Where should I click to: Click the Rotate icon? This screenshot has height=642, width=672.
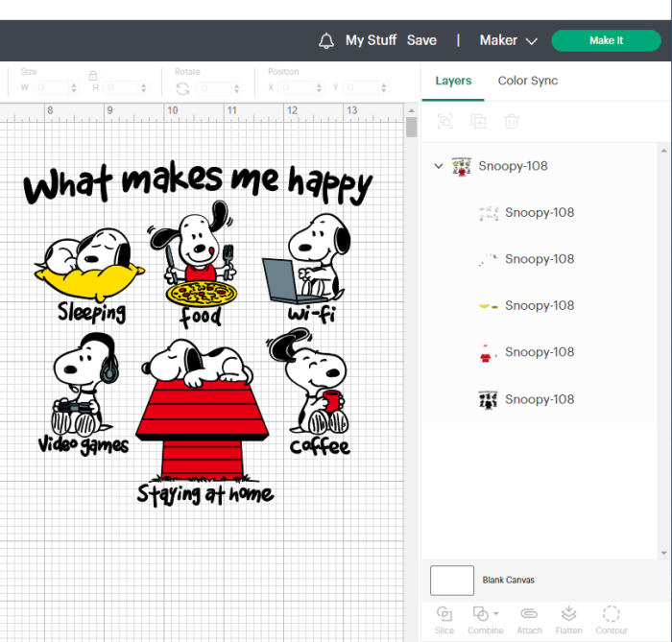(182, 88)
